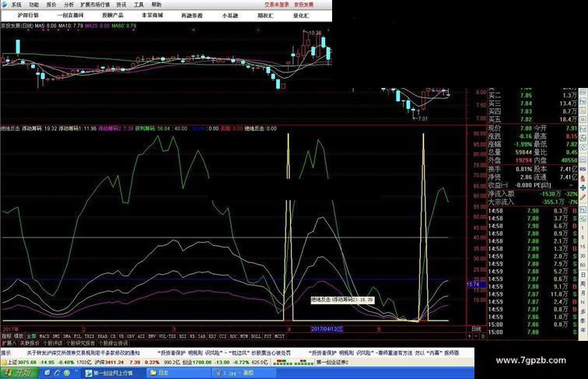Select the 模板 tab at the bottom
This screenshot has width=588, height=379.
(19, 336)
